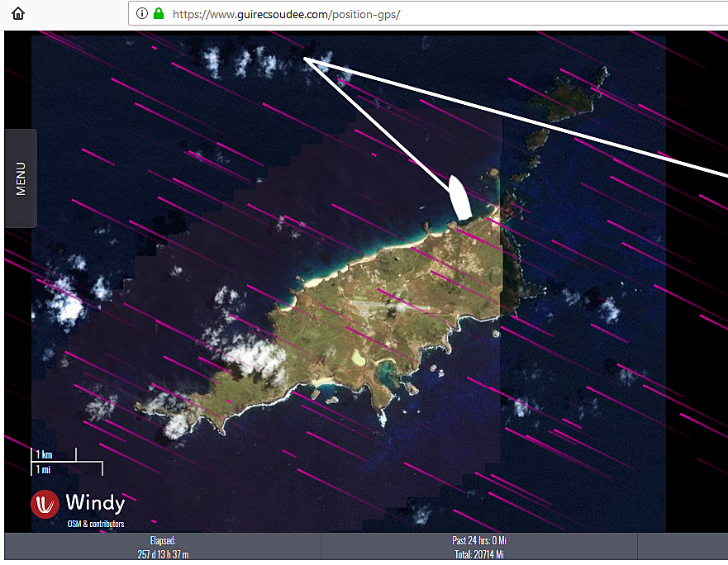Click the browser Home icon

(x=18, y=13)
